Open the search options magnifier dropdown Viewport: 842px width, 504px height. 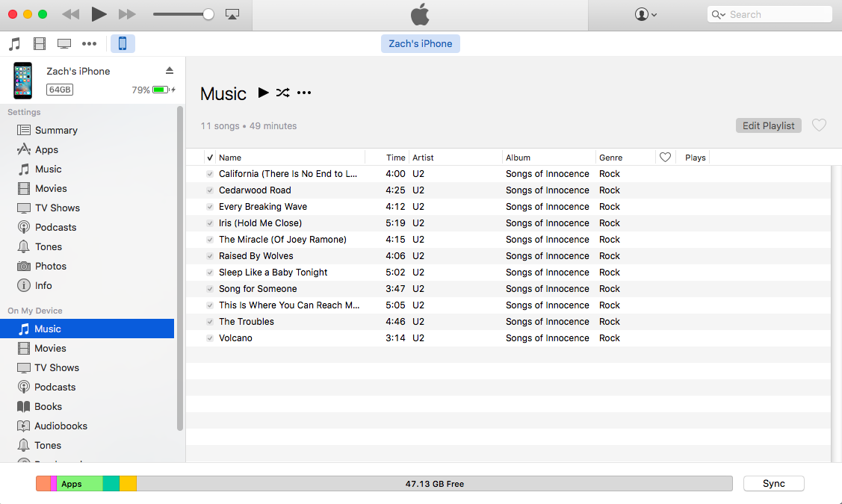[719, 14]
